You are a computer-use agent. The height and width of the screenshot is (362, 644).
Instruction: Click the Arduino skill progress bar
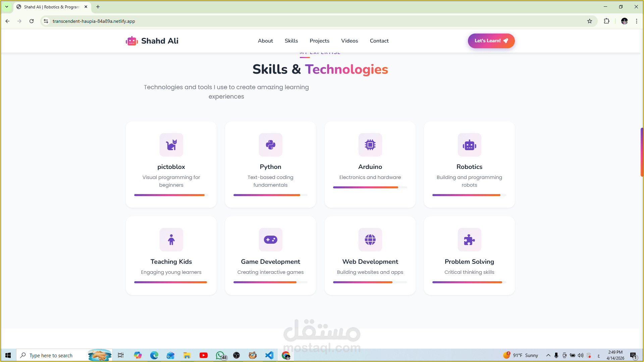370,187
